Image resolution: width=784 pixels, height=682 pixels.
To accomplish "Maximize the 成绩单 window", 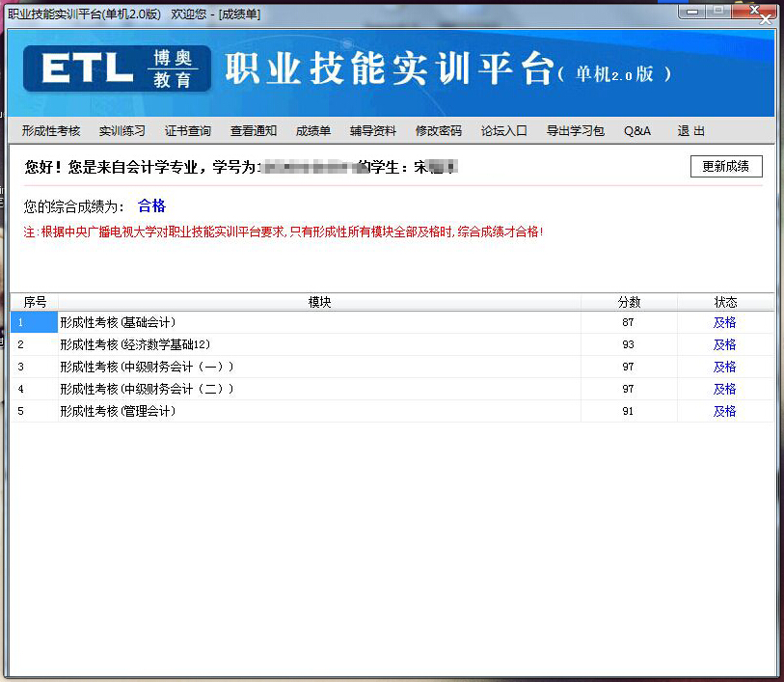I will (x=718, y=11).
